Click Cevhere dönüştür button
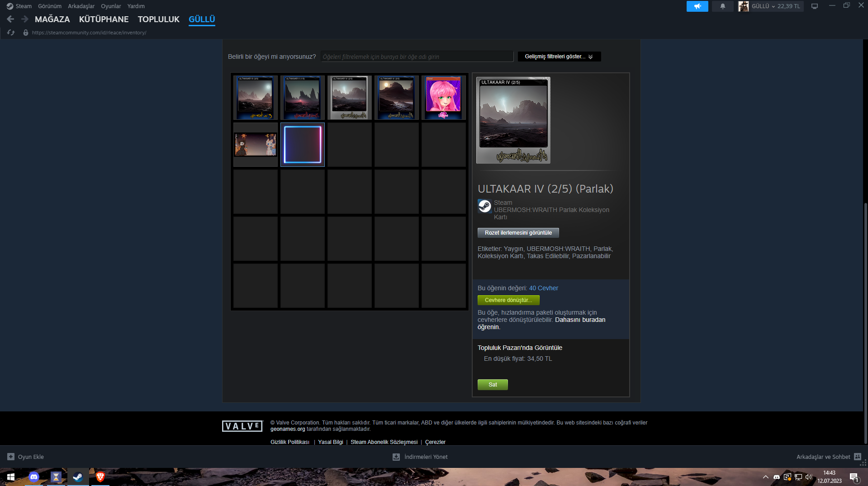Image resolution: width=868 pixels, height=486 pixels. click(508, 300)
